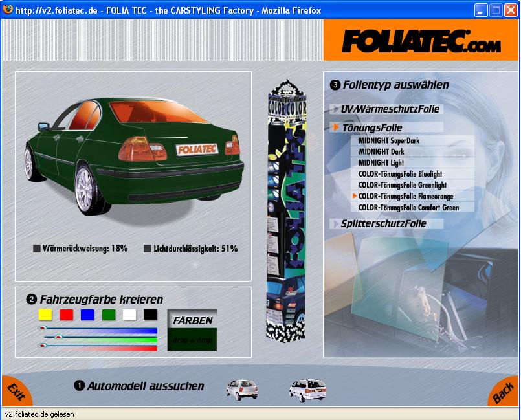521x420 pixels.
Task: Pick the yellow color swatch
Action: pos(45,315)
